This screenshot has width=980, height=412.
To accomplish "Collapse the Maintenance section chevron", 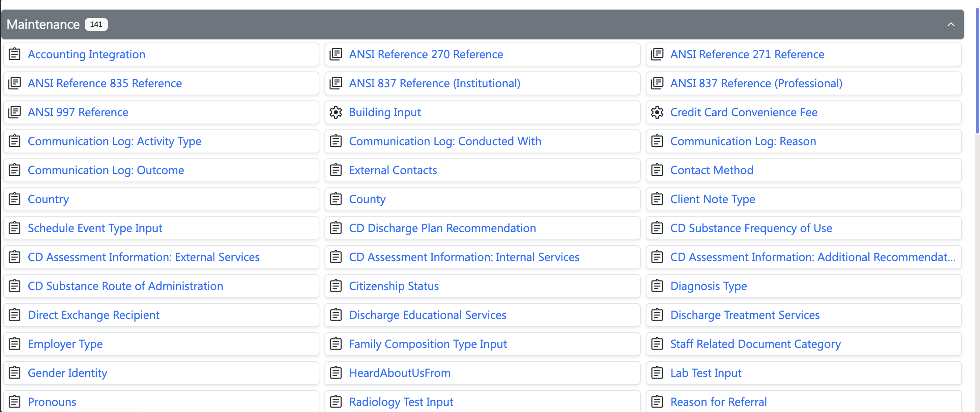I will pyautogui.click(x=950, y=24).
